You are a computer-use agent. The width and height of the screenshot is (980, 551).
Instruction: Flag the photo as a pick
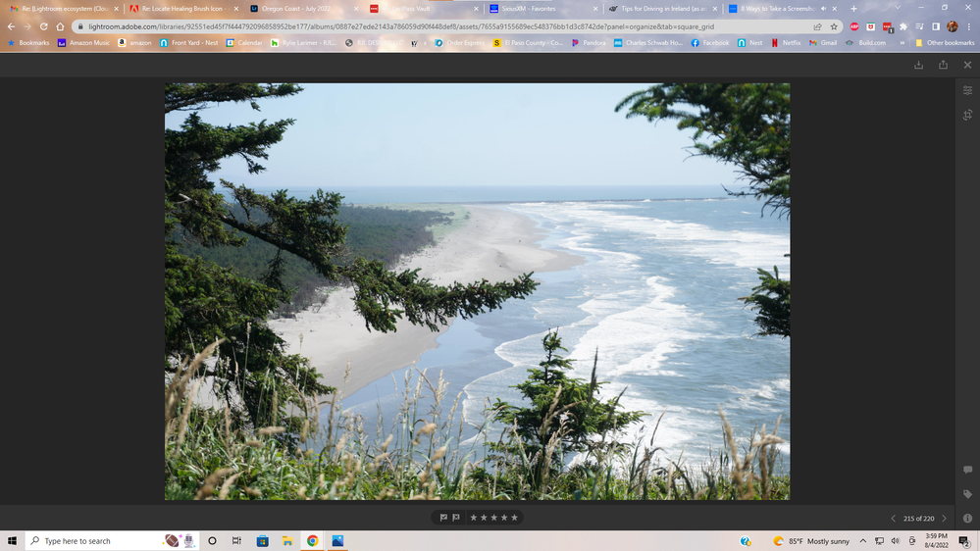(x=443, y=518)
